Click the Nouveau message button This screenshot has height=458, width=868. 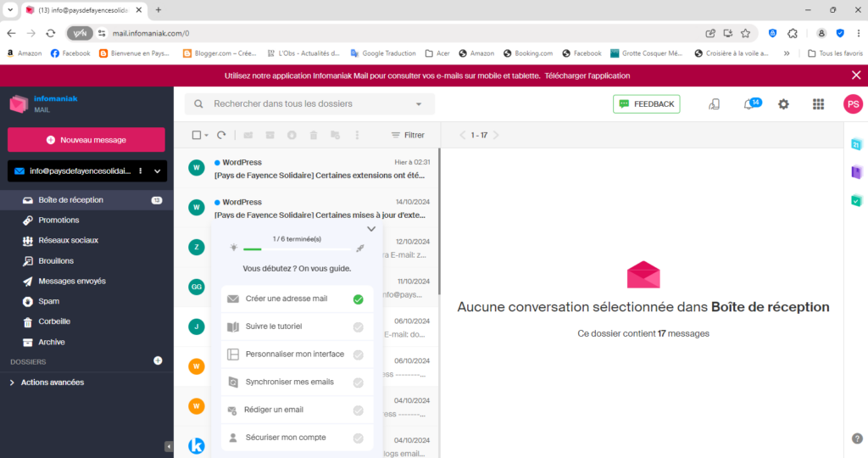click(86, 140)
